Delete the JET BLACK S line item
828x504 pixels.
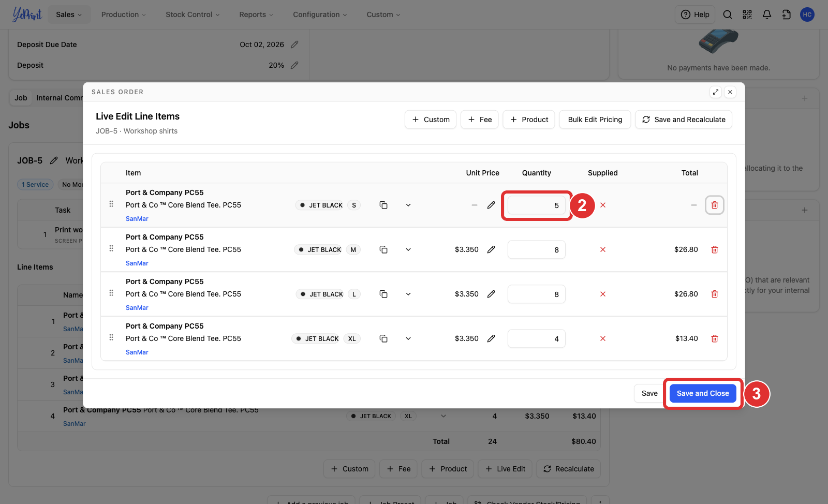pyautogui.click(x=715, y=205)
